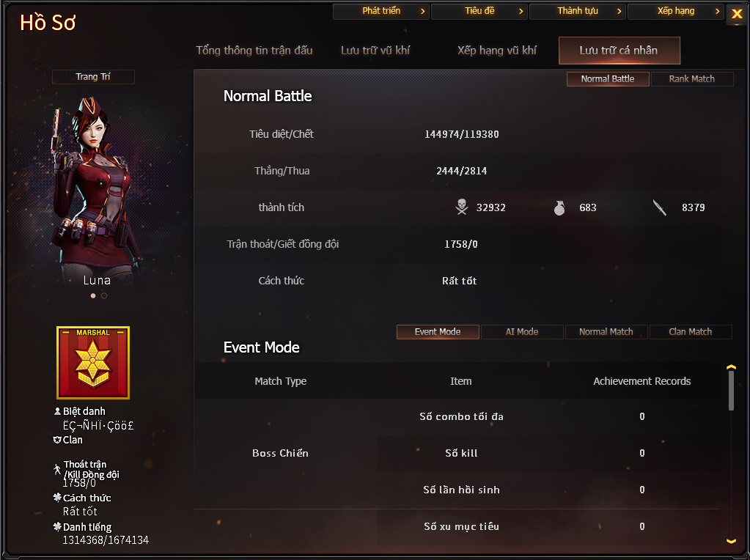Click the knife kills icon
This screenshot has height=560, width=750.
pyautogui.click(x=660, y=207)
